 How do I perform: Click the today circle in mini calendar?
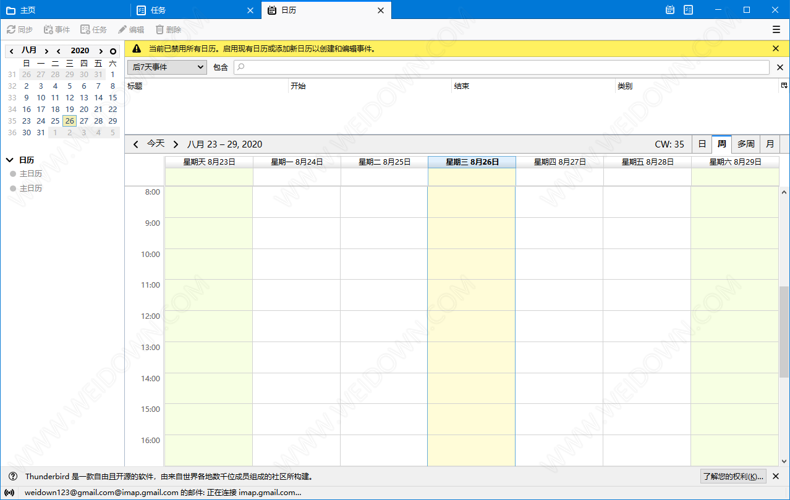click(113, 51)
